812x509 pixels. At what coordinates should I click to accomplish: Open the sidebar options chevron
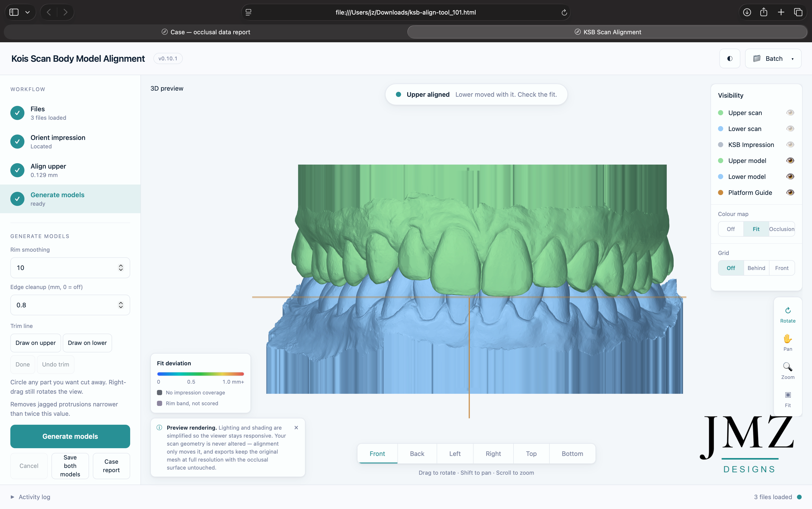click(x=28, y=12)
